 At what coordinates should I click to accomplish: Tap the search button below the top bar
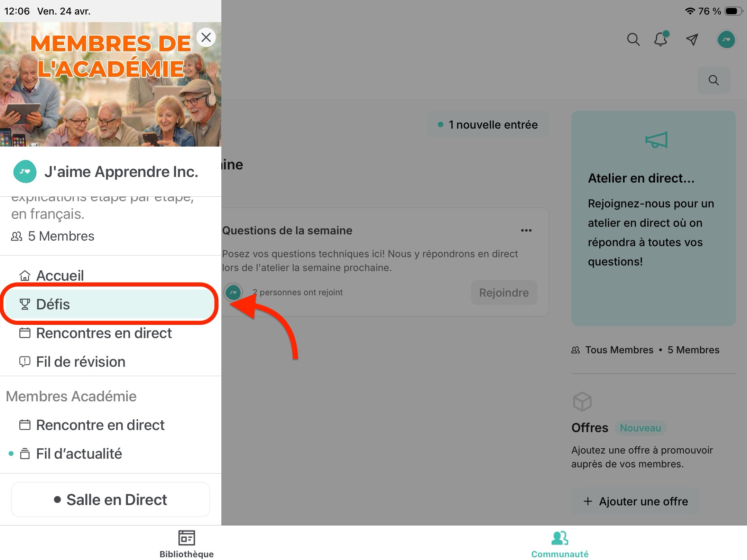(x=713, y=80)
